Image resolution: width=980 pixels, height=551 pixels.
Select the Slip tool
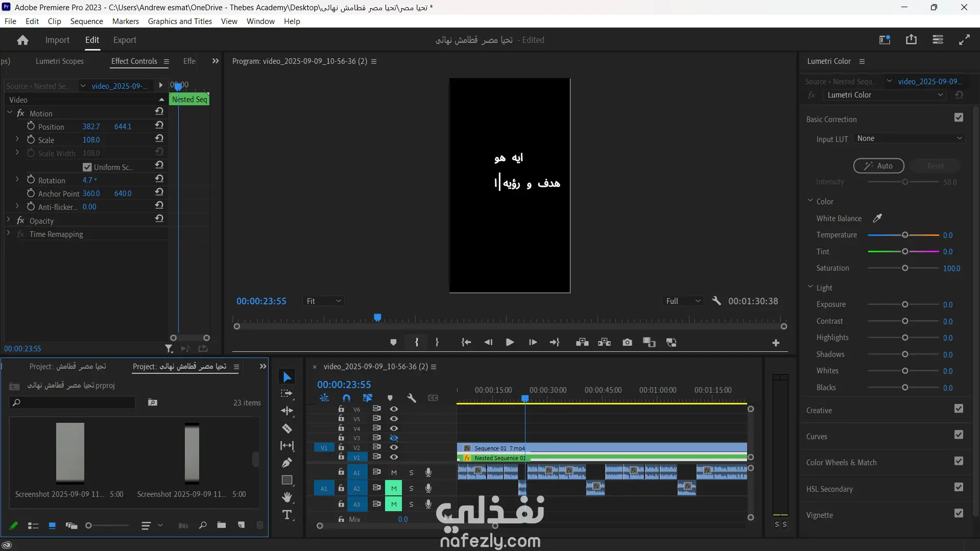tap(287, 446)
